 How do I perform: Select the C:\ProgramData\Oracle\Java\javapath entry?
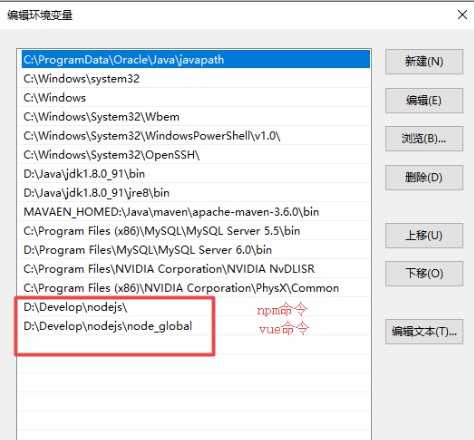click(196, 59)
